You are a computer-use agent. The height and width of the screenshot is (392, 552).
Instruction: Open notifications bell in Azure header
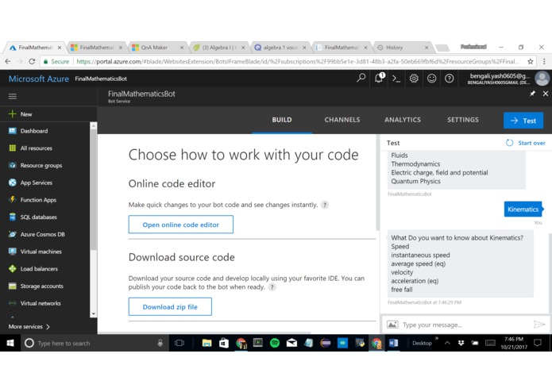click(379, 78)
